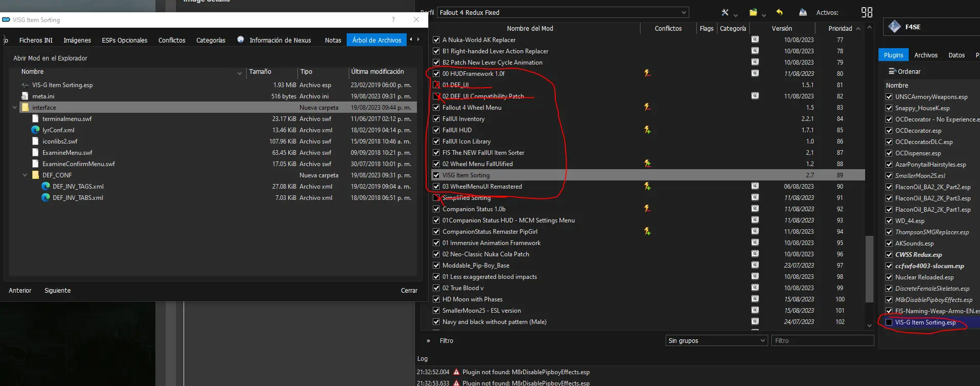Click conflict icon on 02 Wheel Menu FallUIfied row
The height and width of the screenshot is (386, 980).
[x=647, y=164]
